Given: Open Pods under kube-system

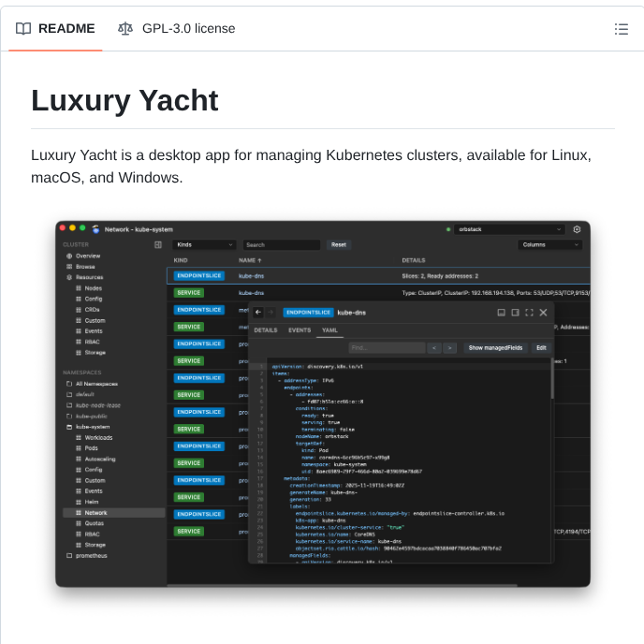Looking at the screenshot, I should (x=91, y=448).
